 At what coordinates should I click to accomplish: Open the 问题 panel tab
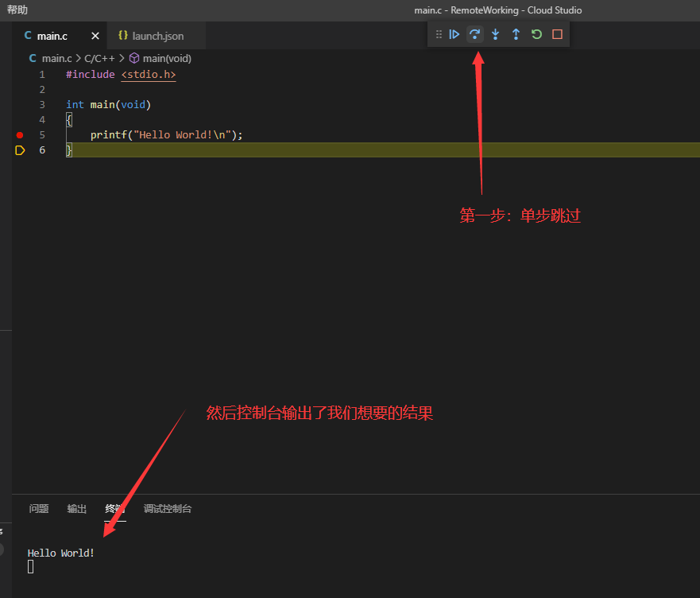coord(39,509)
